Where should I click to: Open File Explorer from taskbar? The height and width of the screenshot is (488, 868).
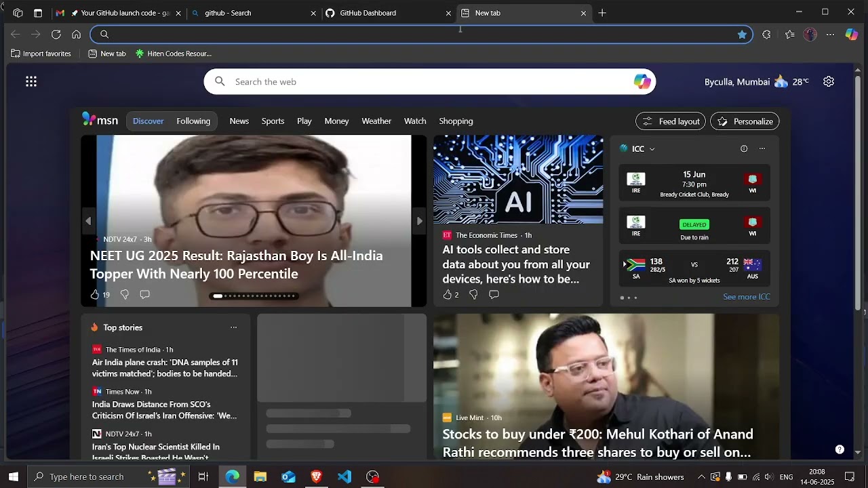point(260,476)
